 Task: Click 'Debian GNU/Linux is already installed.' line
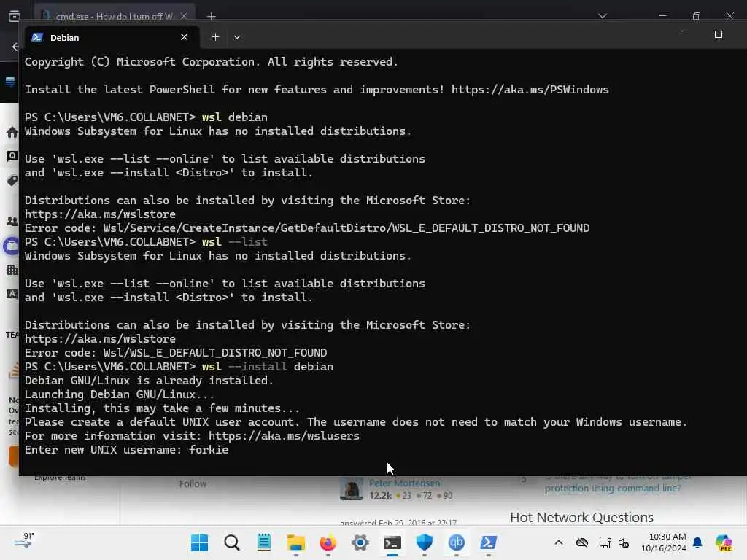[149, 381]
